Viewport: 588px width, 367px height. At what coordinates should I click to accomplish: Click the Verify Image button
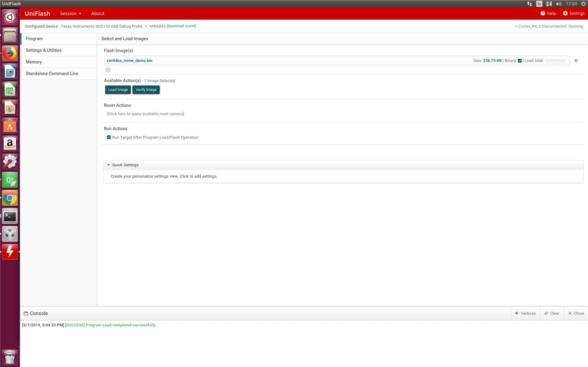coord(146,90)
